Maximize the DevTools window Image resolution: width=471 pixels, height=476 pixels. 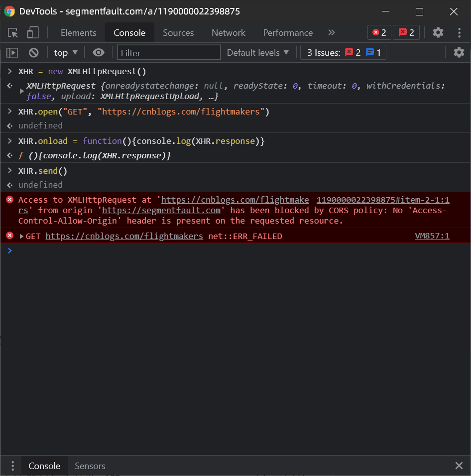pyautogui.click(x=419, y=11)
